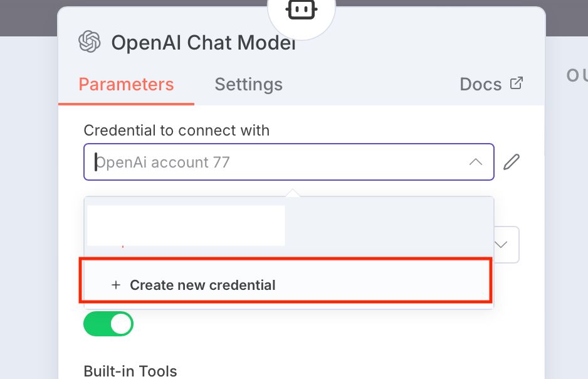Switch to the Settings tab
588x379 pixels.
248,84
